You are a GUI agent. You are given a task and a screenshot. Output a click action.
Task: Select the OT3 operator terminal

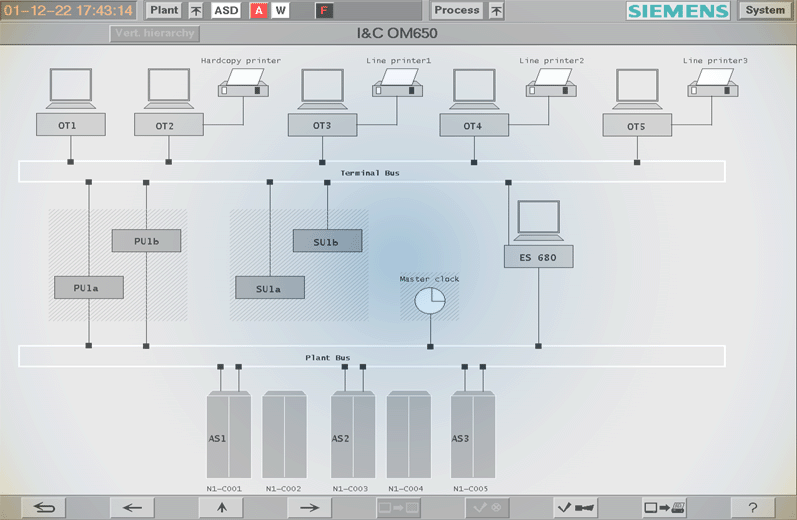321,126
